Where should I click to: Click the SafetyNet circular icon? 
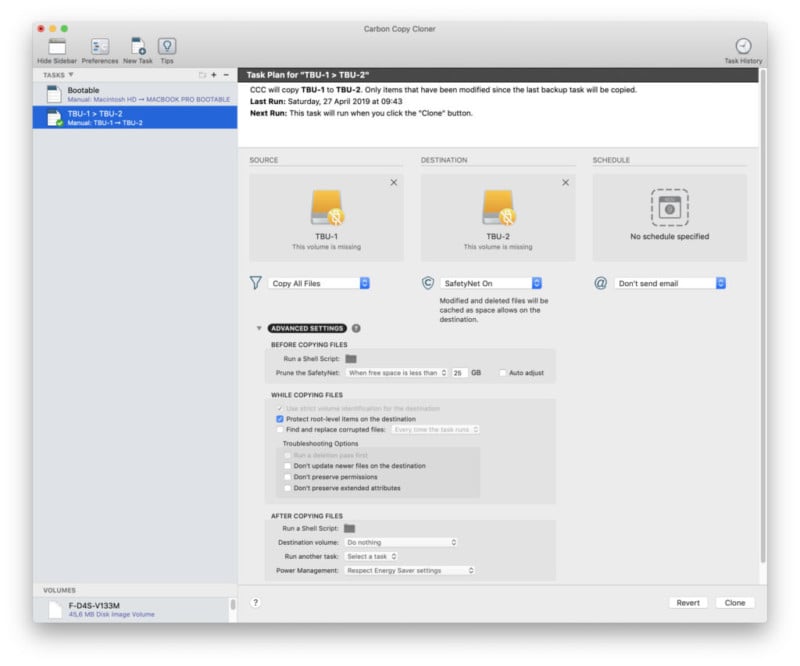[x=428, y=283]
